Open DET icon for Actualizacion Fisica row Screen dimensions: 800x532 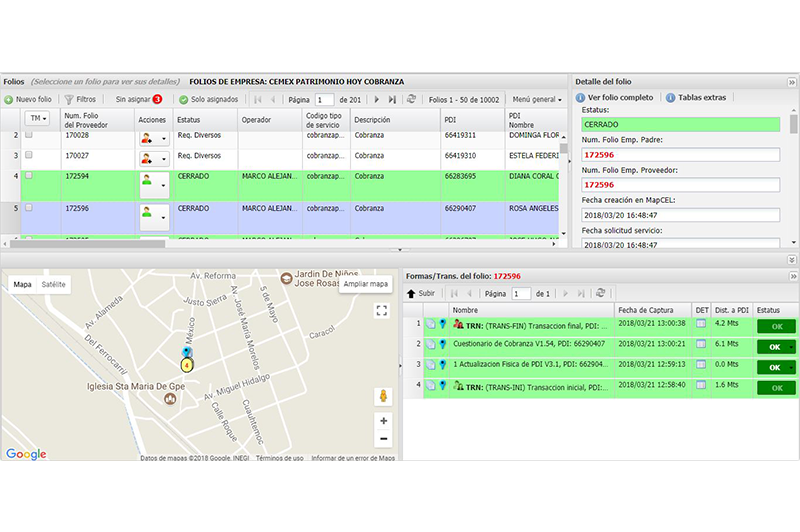coord(701,364)
